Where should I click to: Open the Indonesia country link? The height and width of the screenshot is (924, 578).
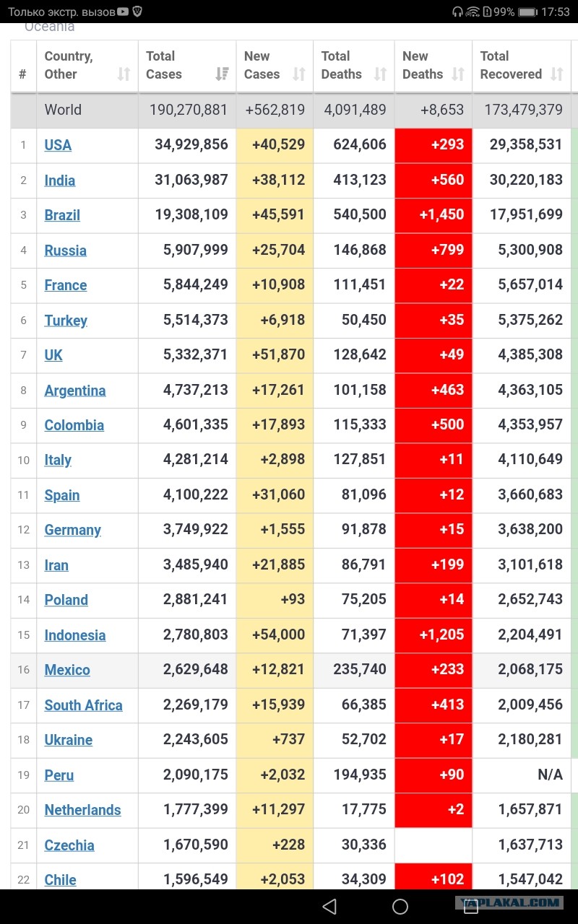74,635
